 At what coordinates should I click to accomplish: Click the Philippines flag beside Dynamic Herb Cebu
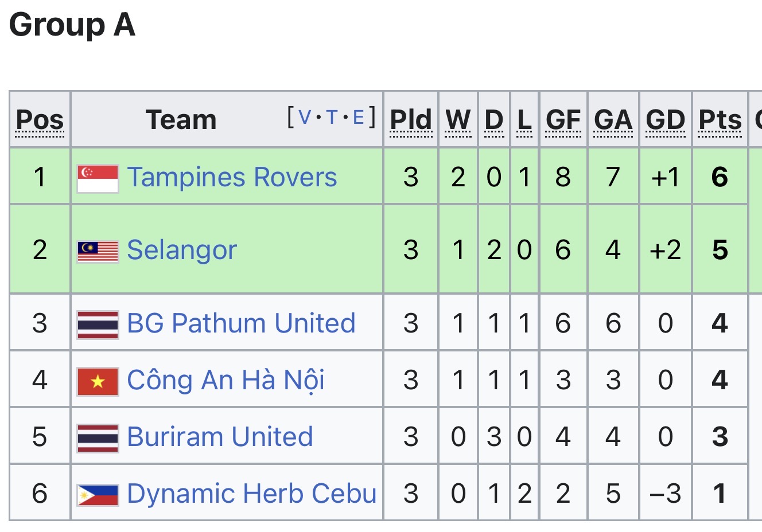point(98,494)
